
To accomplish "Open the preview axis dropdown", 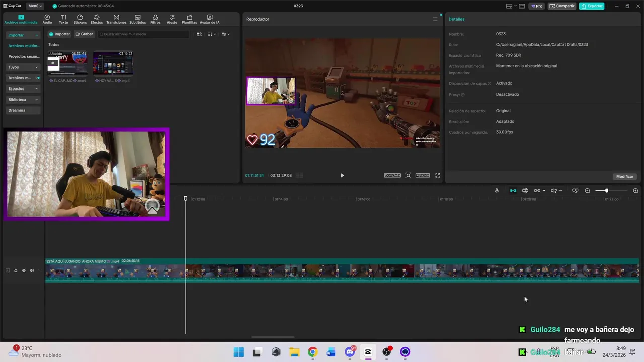I will (556, 191).
